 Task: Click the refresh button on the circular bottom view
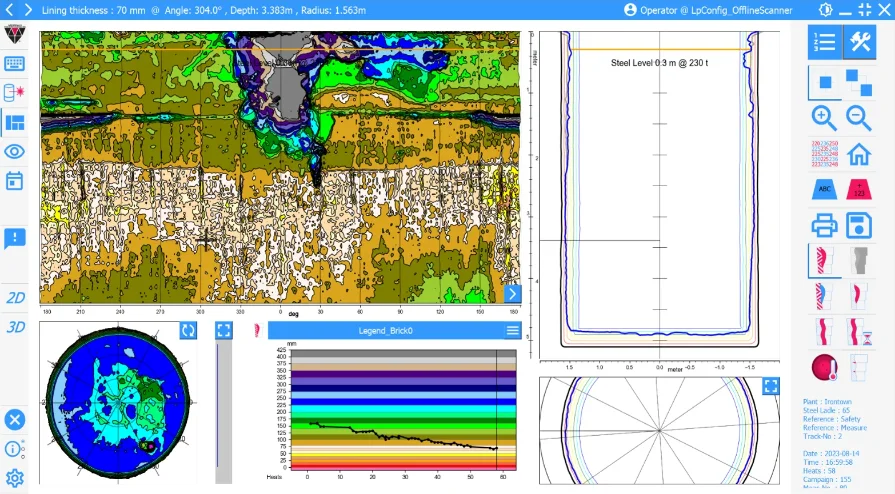(x=187, y=330)
